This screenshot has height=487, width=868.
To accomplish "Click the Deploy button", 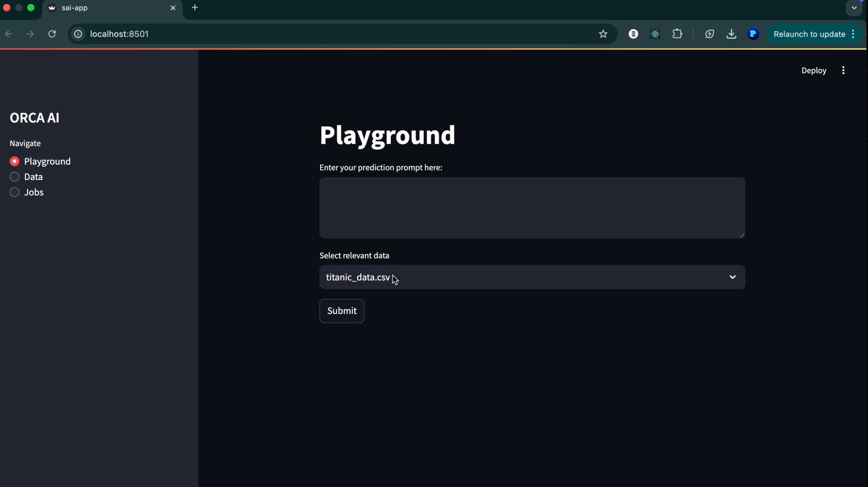I will tap(814, 70).
